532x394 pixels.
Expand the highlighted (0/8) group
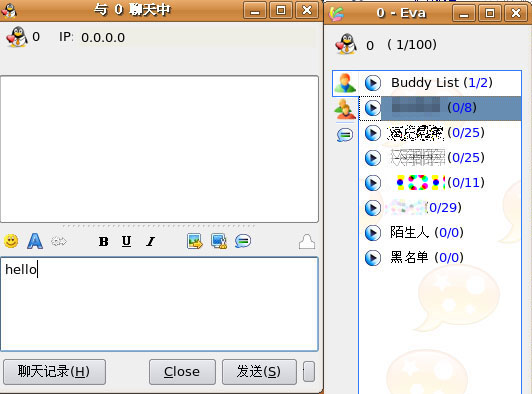373,108
